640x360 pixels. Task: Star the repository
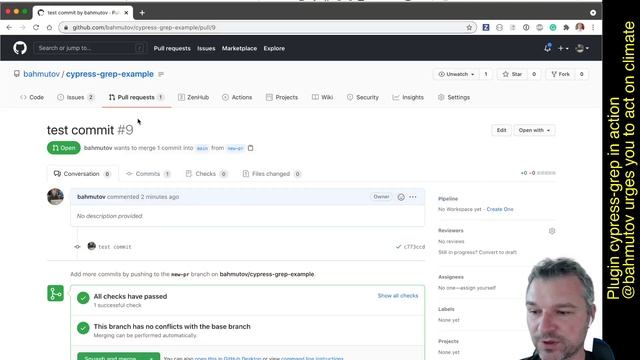point(512,74)
